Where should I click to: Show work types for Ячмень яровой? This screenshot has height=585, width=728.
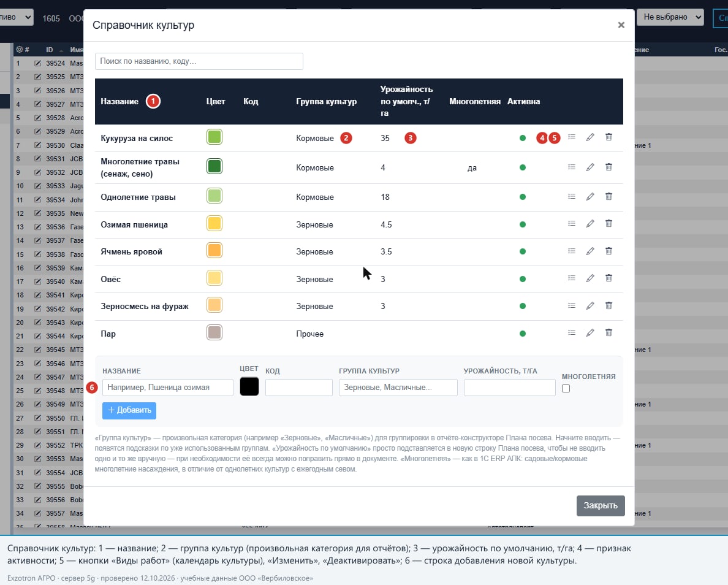click(x=572, y=251)
